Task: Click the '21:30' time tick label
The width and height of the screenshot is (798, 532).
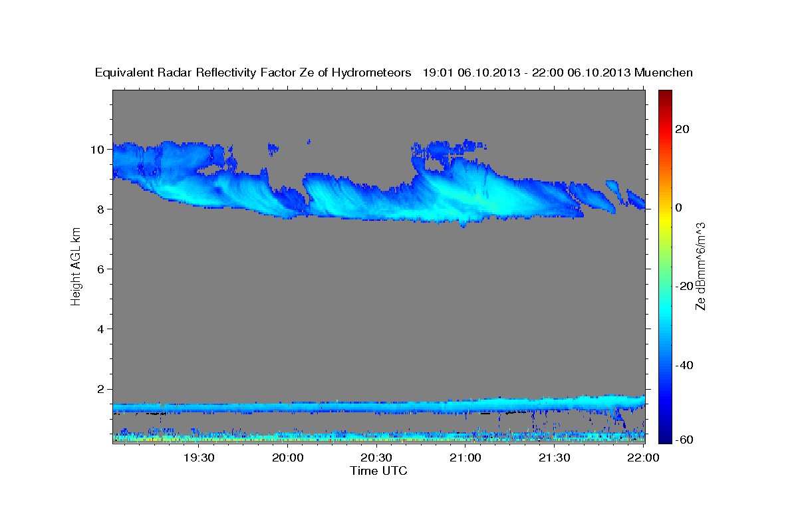Action: 555,458
